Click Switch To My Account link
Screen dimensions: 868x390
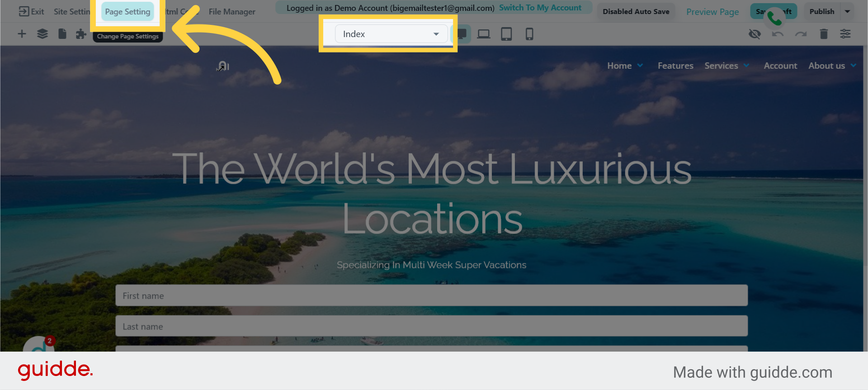point(540,8)
